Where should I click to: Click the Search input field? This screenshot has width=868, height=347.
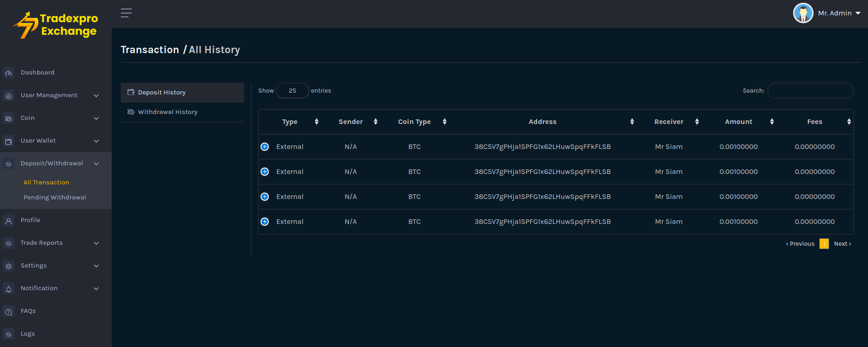[810, 91]
